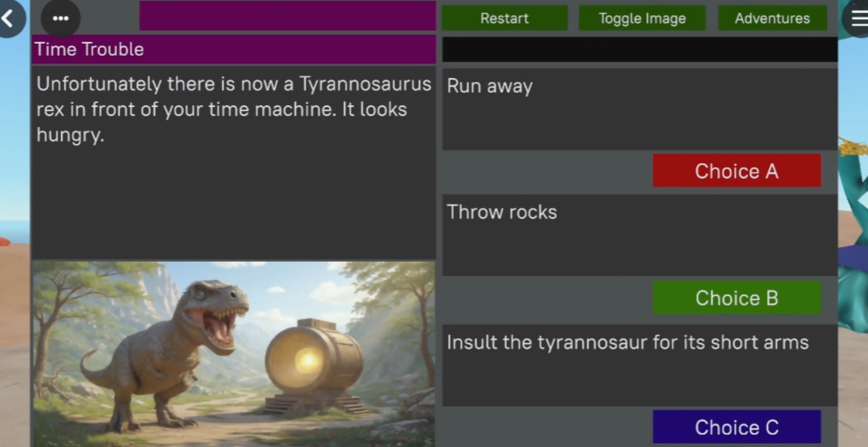The height and width of the screenshot is (447, 868).
Task: Open the Adventures list
Action: point(772,18)
